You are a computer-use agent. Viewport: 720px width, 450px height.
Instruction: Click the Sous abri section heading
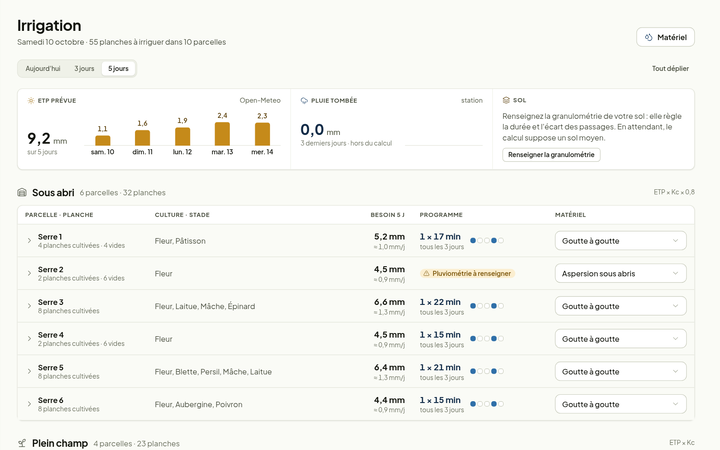point(53,192)
